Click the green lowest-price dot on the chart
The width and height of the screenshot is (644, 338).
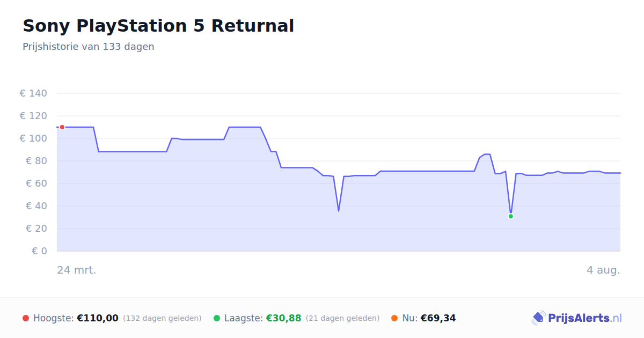pos(511,216)
